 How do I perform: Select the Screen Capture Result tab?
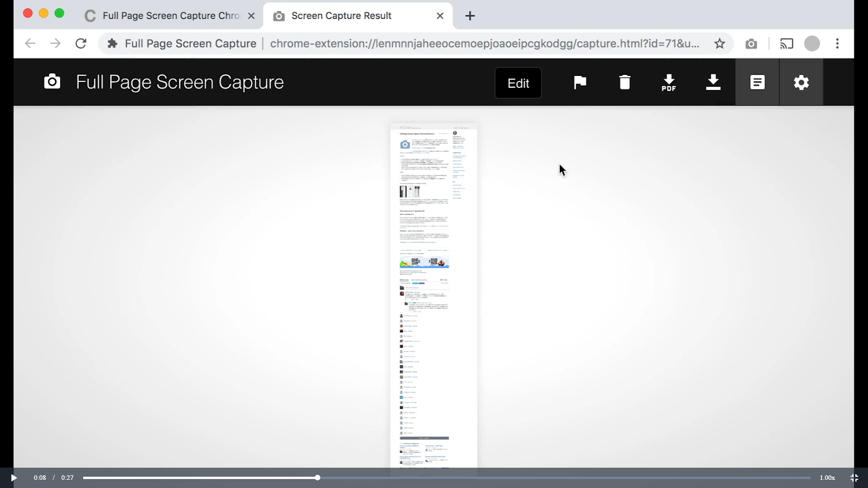click(358, 16)
